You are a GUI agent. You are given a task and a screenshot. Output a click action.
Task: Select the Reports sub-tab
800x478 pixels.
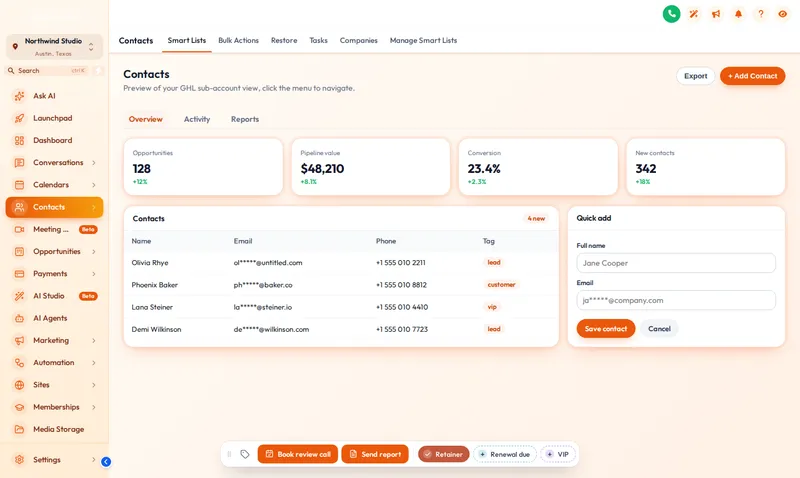[x=245, y=119]
